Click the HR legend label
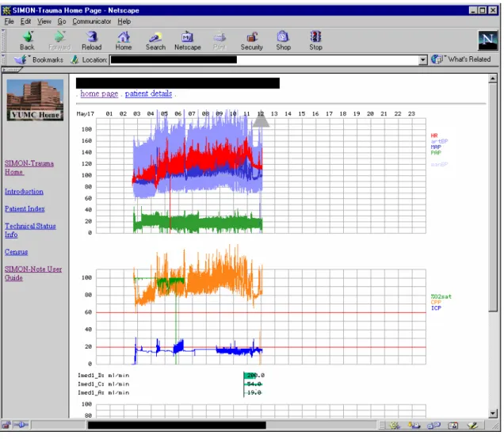The height and width of the screenshot is (439, 504). (434, 136)
